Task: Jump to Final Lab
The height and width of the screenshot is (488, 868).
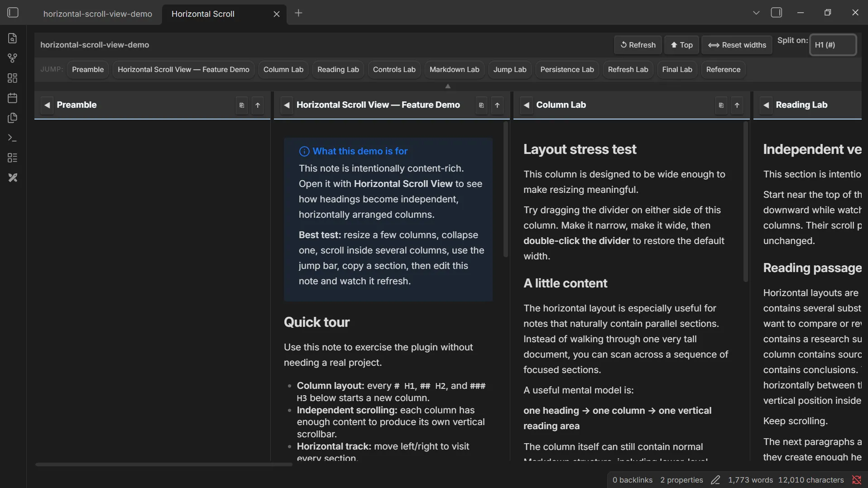Action: click(677, 70)
